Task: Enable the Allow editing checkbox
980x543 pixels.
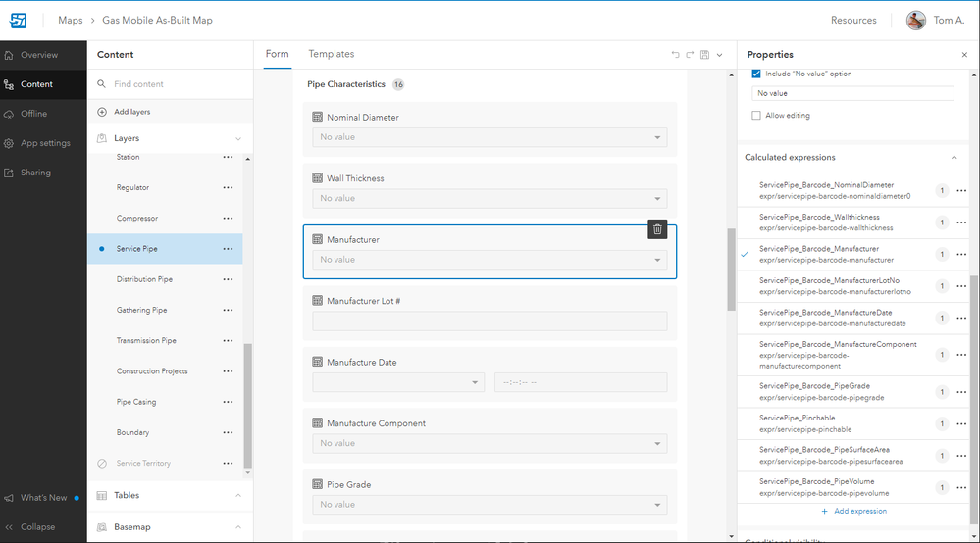Action: 755,116
